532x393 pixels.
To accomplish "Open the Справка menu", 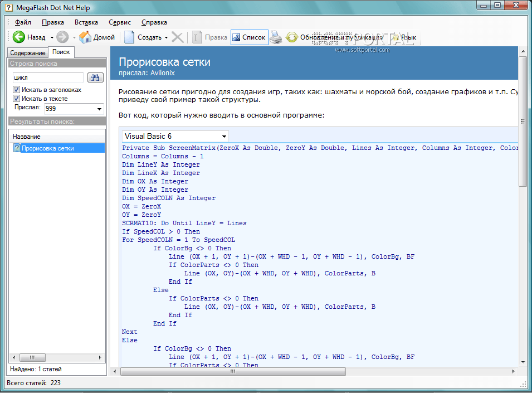I will click(x=154, y=22).
